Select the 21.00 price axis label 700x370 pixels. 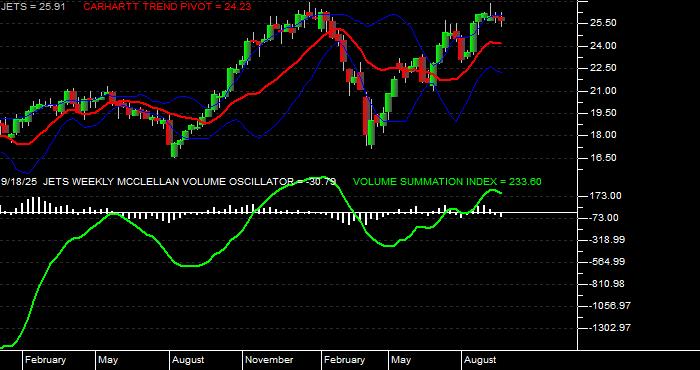(604, 91)
